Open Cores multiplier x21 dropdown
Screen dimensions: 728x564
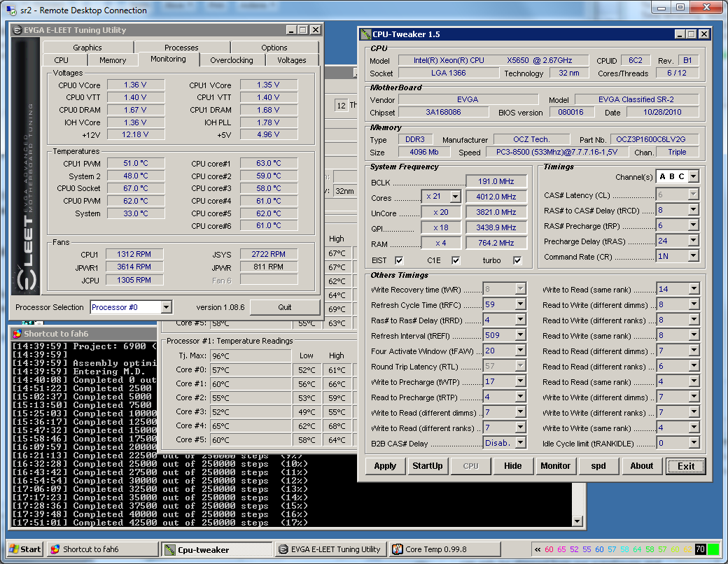[x=456, y=197]
